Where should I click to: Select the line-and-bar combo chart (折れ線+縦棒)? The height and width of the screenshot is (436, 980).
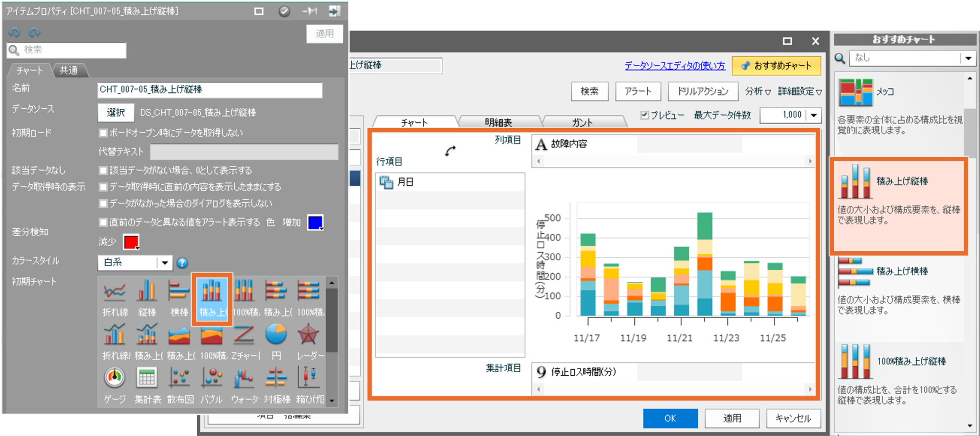tap(114, 342)
